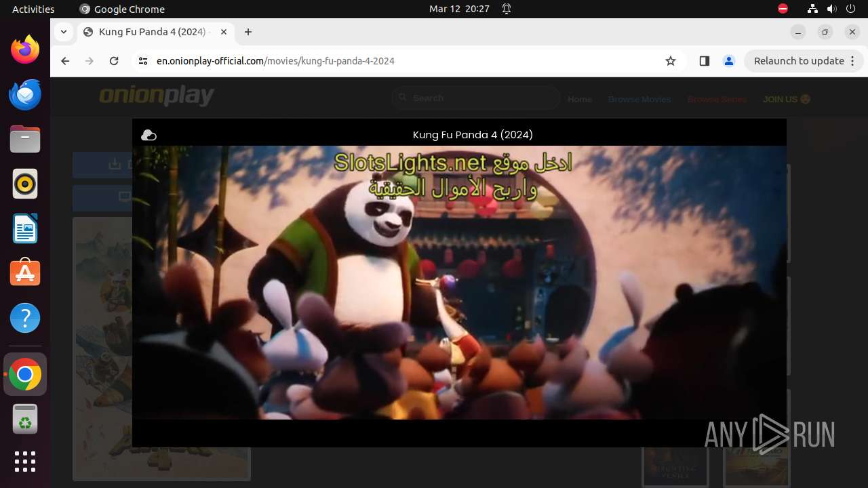Open Ubuntu Software from the dock

tap(25, 273)
